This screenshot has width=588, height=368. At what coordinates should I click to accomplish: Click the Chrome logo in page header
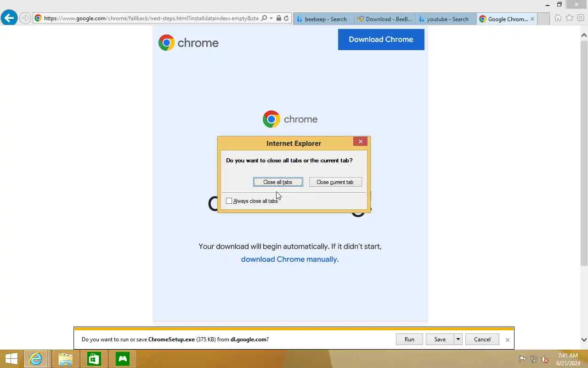pos(188,43)
